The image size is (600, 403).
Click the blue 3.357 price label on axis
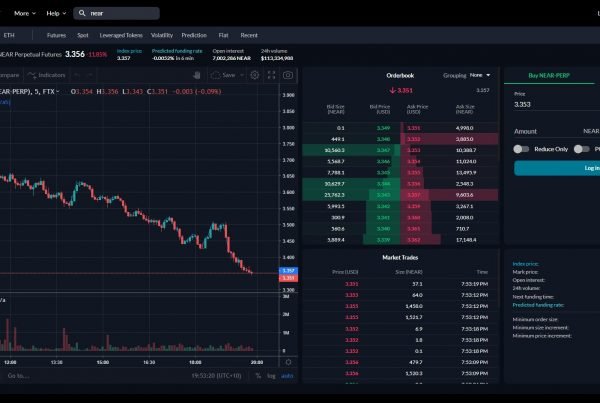(289, 271)
